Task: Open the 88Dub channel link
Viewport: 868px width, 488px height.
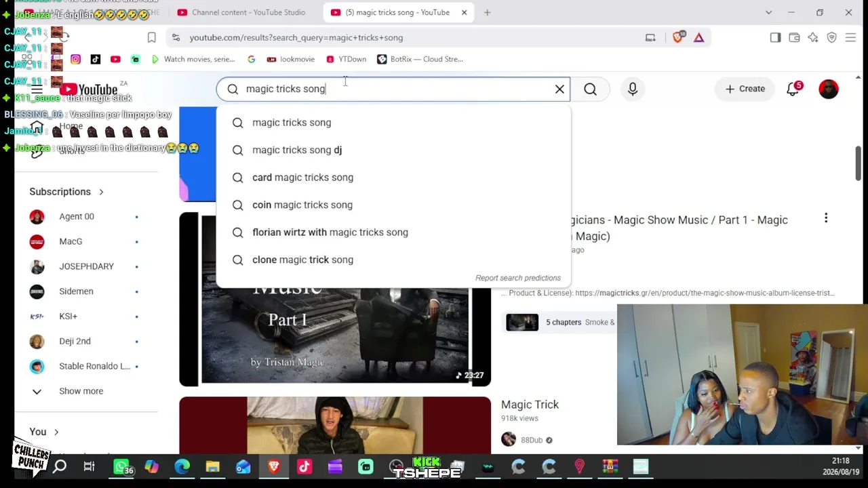Action: 532,440
